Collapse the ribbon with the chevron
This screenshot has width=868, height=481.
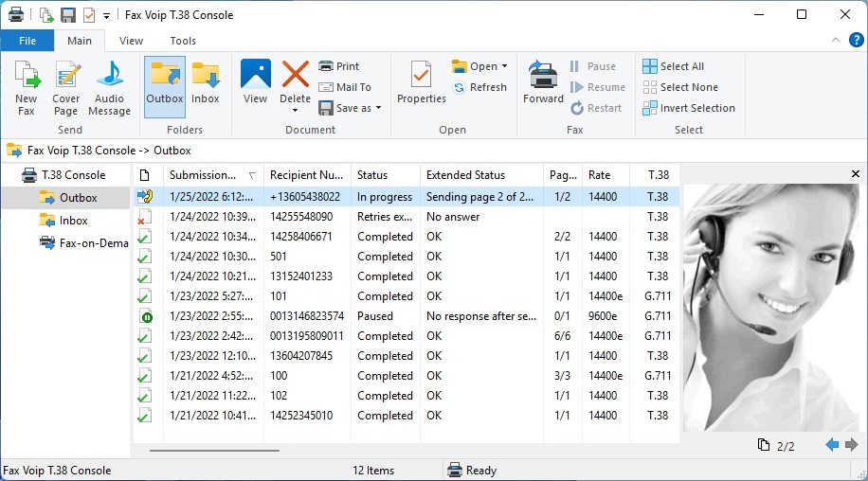[836, 40]
